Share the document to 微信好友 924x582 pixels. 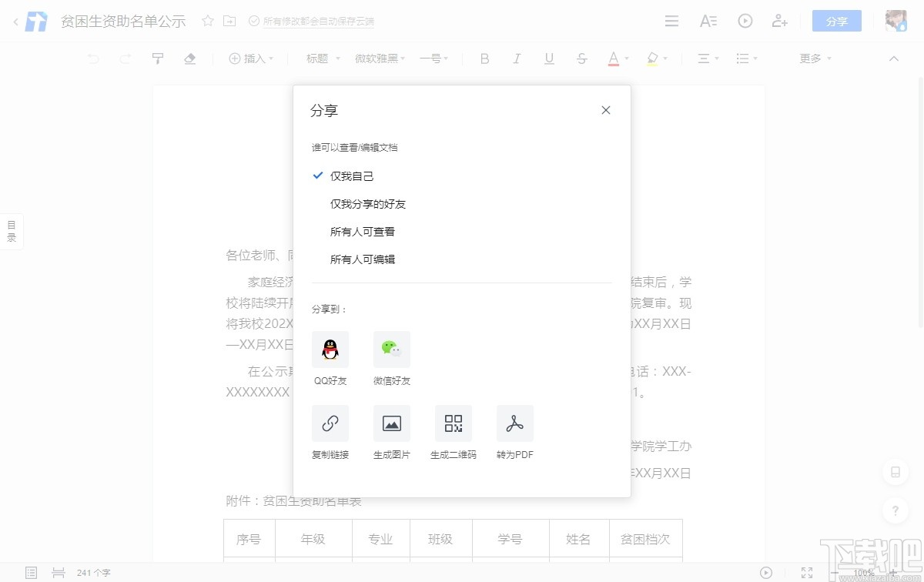(x=391, y=349)
